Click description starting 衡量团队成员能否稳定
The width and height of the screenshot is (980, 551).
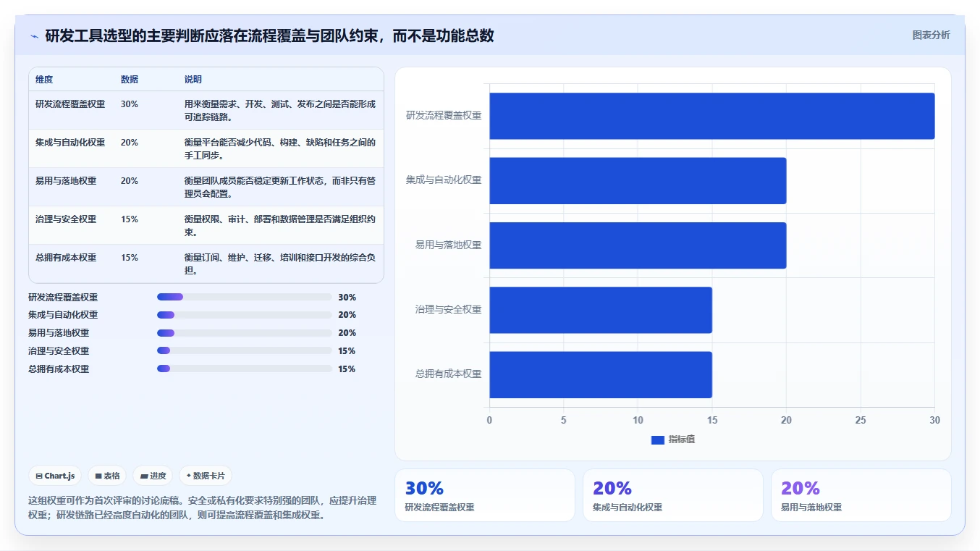click(280, 188)
